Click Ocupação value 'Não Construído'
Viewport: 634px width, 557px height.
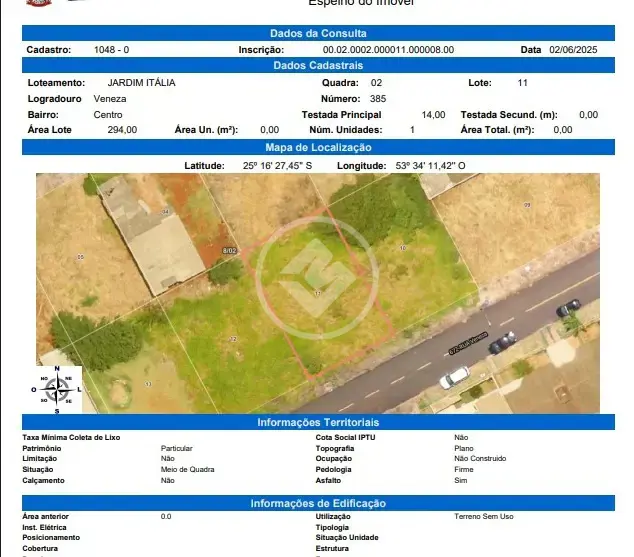click(480, 458)
